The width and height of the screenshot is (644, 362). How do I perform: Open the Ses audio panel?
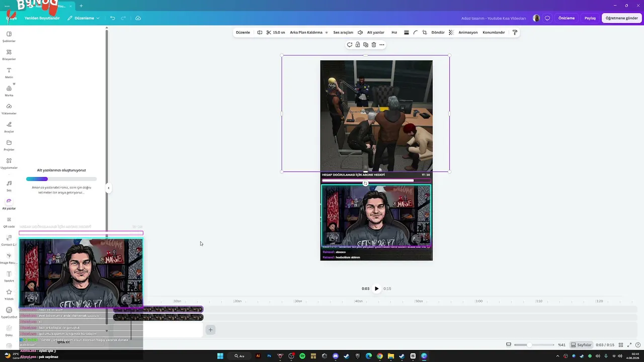tap(9, 186)
